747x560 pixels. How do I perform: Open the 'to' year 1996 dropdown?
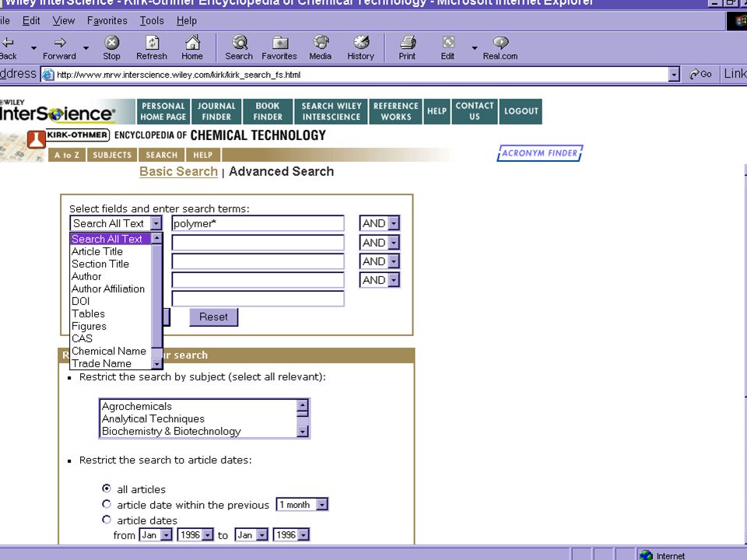click(x=304, y=535)
